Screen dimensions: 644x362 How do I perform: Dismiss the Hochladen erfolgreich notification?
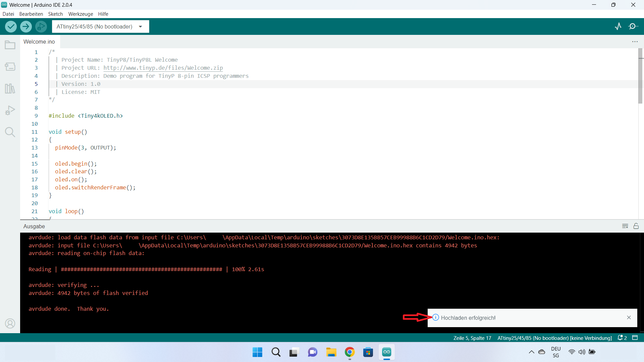click(629, 317)
